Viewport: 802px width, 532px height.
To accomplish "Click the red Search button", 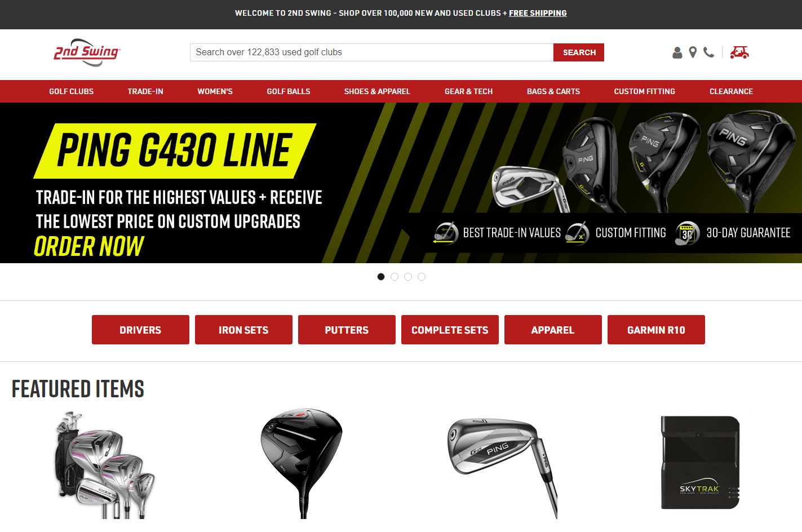I will coord(579,52).
